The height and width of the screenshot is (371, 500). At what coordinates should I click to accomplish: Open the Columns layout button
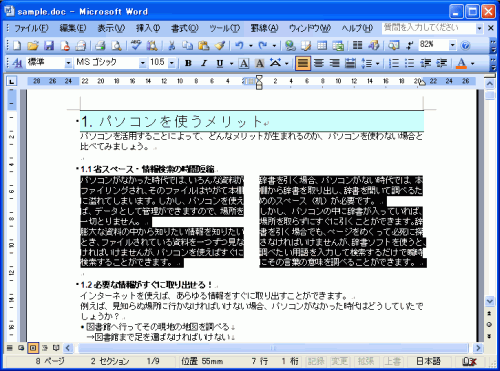click(x=358, y=45)
